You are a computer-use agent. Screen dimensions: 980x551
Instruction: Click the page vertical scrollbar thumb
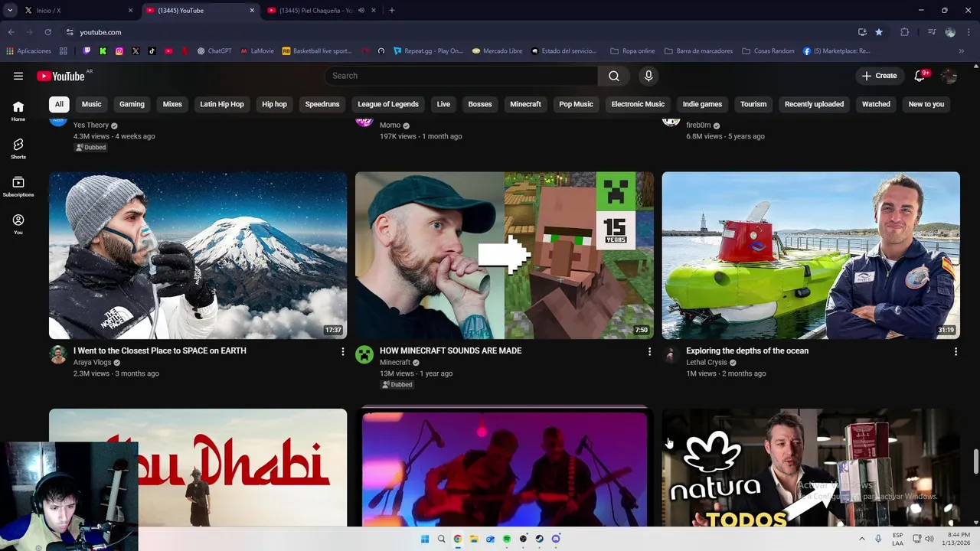point(975,461)
